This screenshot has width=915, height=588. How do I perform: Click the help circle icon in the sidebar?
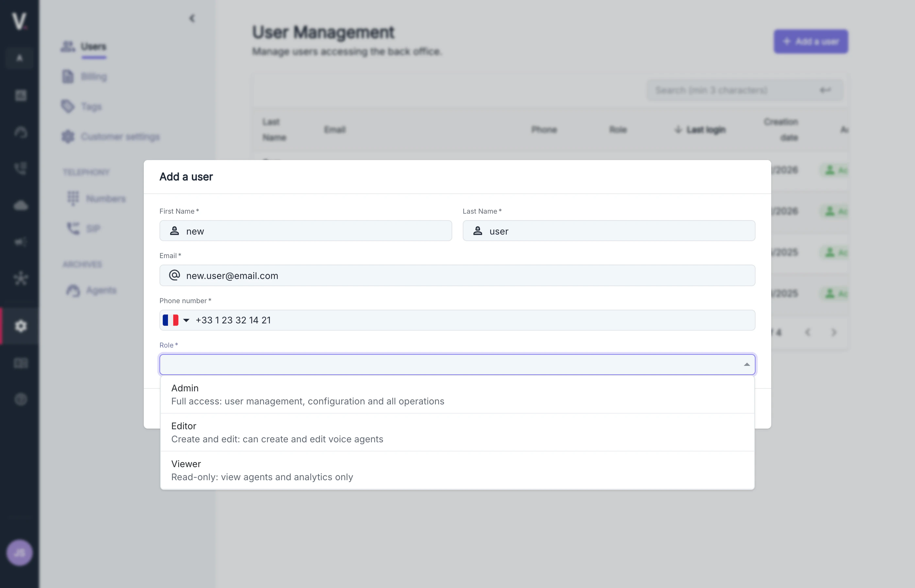[20, 400]
